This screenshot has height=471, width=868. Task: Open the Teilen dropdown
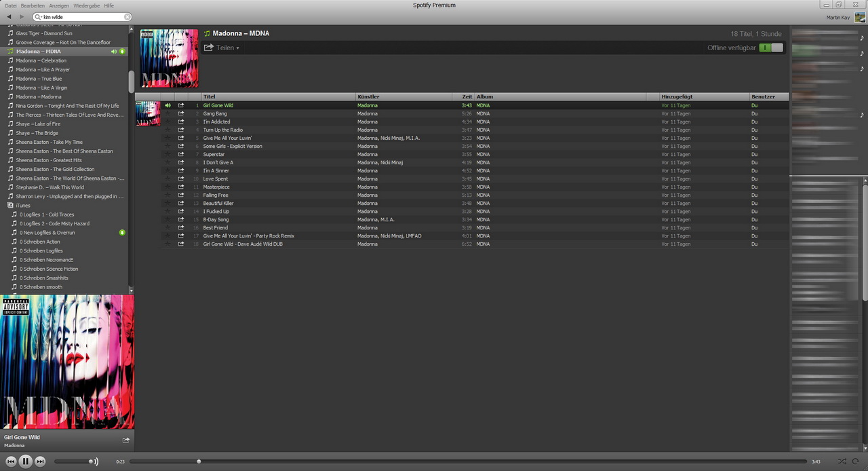(x=222, y=48)
